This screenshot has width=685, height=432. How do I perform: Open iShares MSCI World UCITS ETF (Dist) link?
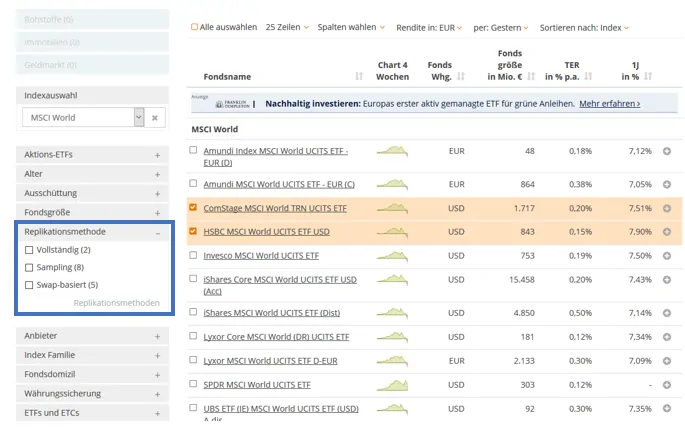271,313
